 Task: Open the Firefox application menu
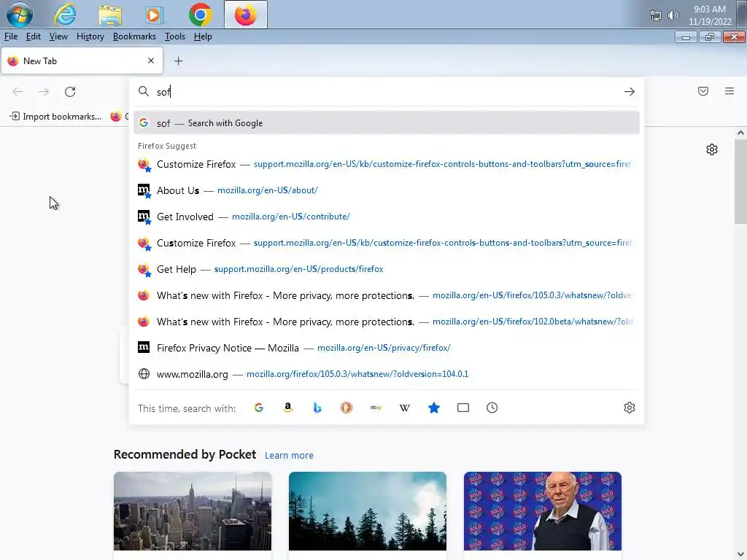[x=729, y=91]
